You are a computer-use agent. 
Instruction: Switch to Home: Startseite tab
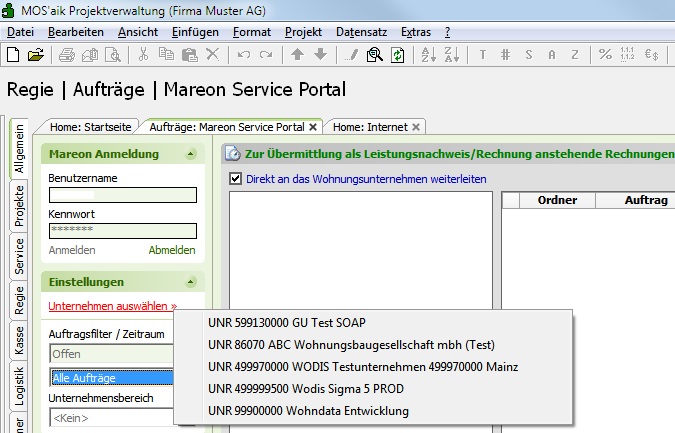point(90,127)
